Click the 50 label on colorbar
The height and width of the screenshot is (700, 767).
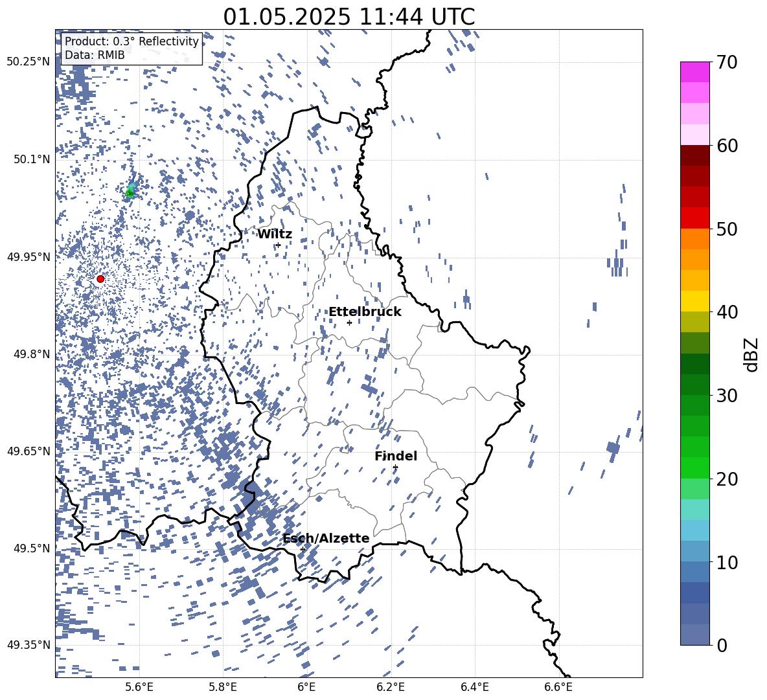point(726,229)
